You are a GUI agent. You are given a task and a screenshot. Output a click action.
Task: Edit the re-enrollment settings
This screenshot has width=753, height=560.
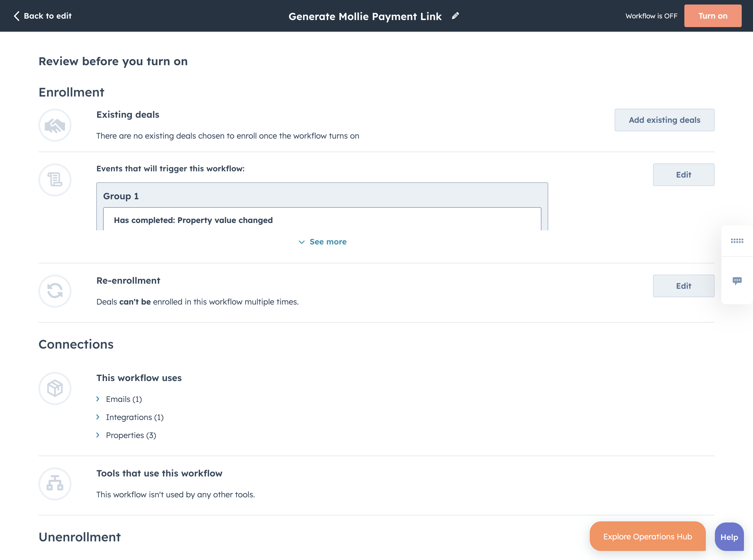tap(684, 286)
